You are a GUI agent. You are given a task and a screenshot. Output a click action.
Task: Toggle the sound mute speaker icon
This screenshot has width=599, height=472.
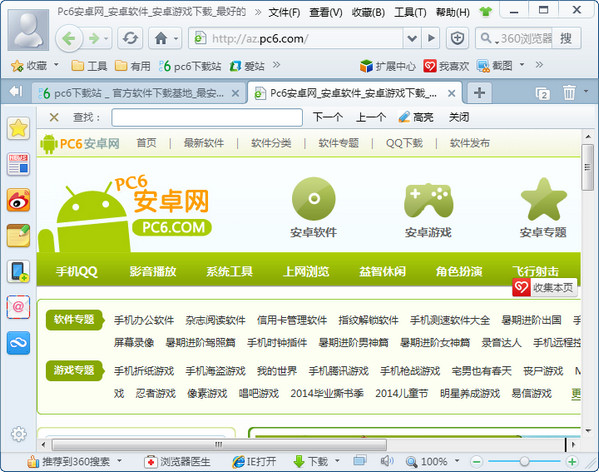(387, 461)
